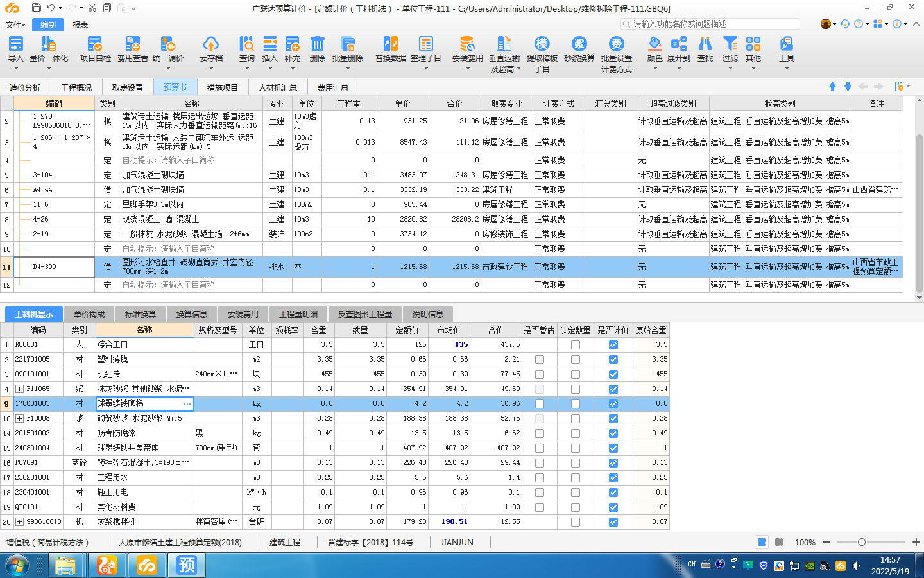Image resolution: width=924 pixels, height=578 pixels.
Task: Click the 其他 others icon
Action: click(x=753, y=44)
